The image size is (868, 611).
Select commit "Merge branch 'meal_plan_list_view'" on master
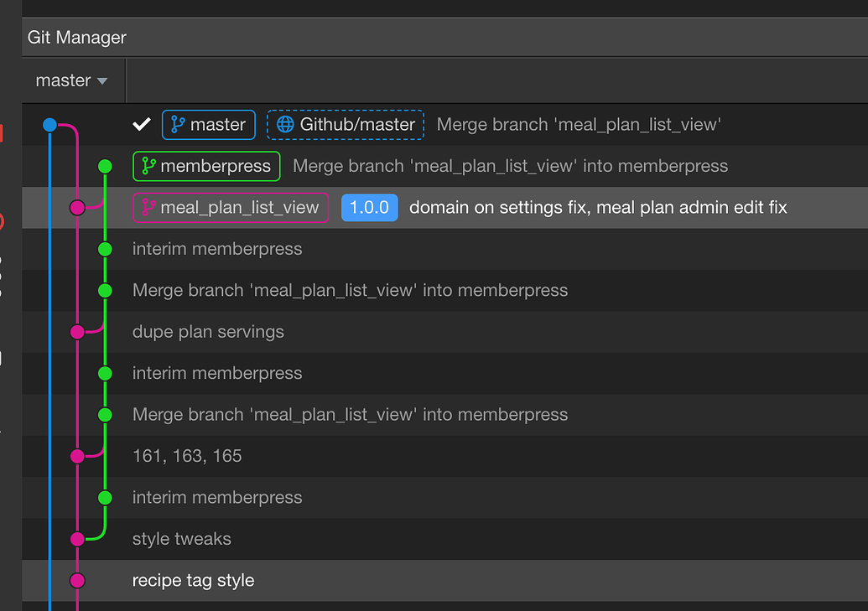point(579,125)
